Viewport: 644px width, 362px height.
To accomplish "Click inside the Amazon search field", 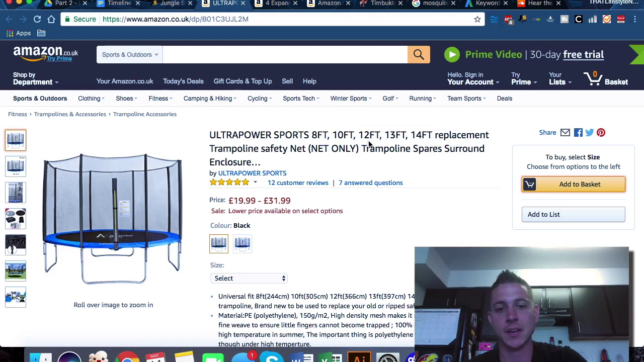I will (x=285, y=54).
